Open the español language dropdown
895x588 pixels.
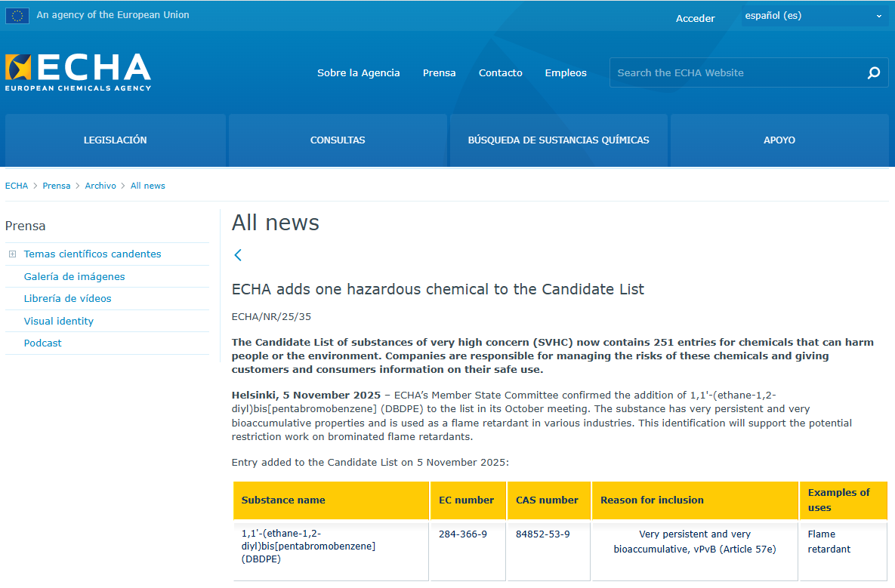pyautogui.click(x=813, y=15)
